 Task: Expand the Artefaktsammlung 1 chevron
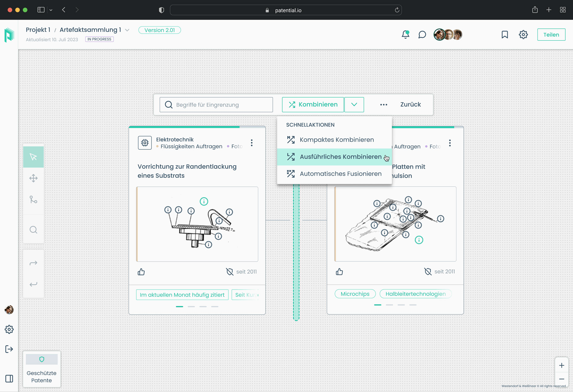(x=127, y=30)
